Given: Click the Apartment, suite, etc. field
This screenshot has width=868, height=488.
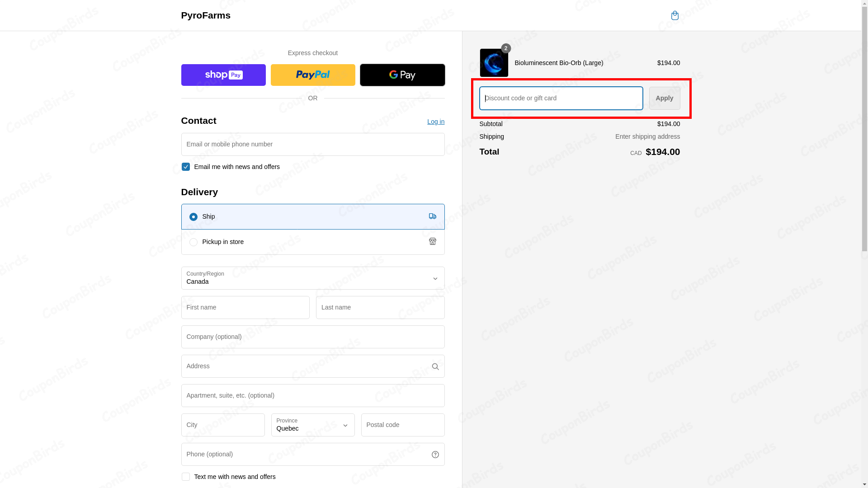Looking at the screenshot, I should [313, 395].
